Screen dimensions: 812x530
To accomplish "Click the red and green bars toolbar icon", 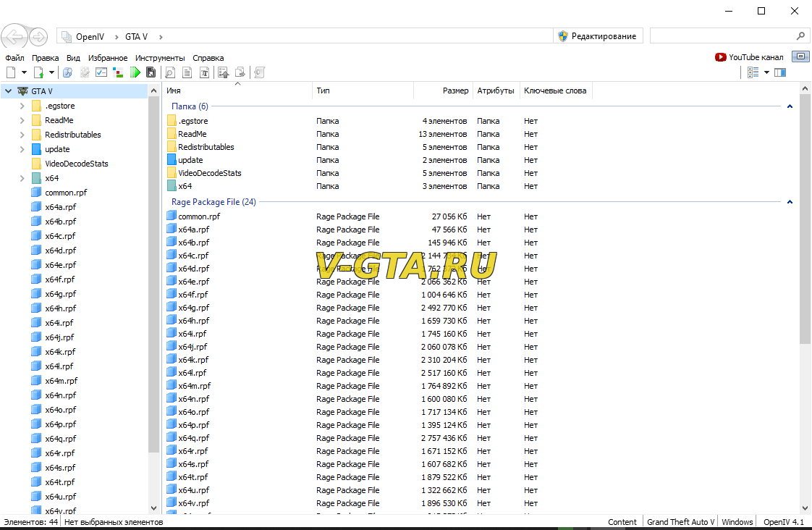I will click(118, 72).
